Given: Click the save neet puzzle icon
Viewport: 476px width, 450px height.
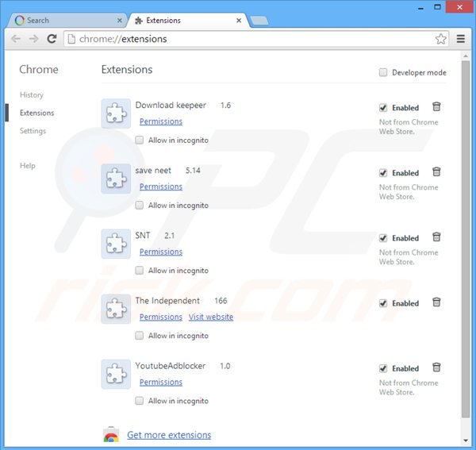Looking at the screenshot, I should (x=116, y=179).
